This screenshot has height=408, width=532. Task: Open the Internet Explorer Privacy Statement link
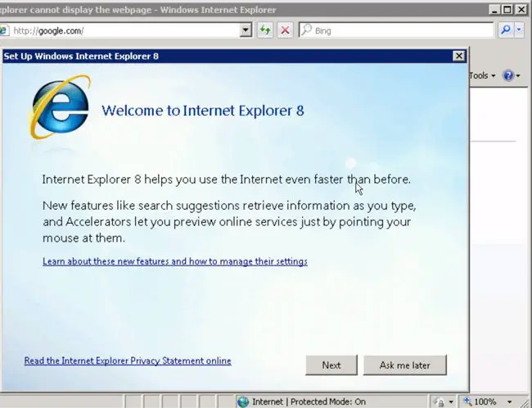128,360
